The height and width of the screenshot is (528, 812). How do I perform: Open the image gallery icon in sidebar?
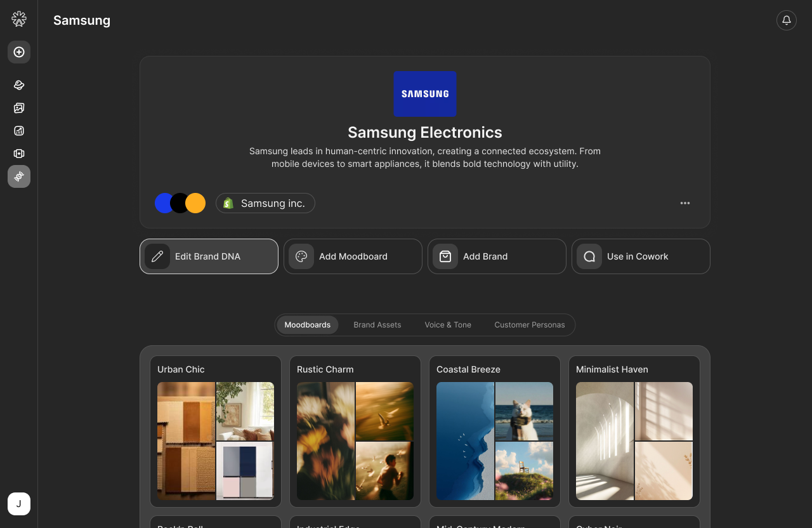[x=19, y=108]
